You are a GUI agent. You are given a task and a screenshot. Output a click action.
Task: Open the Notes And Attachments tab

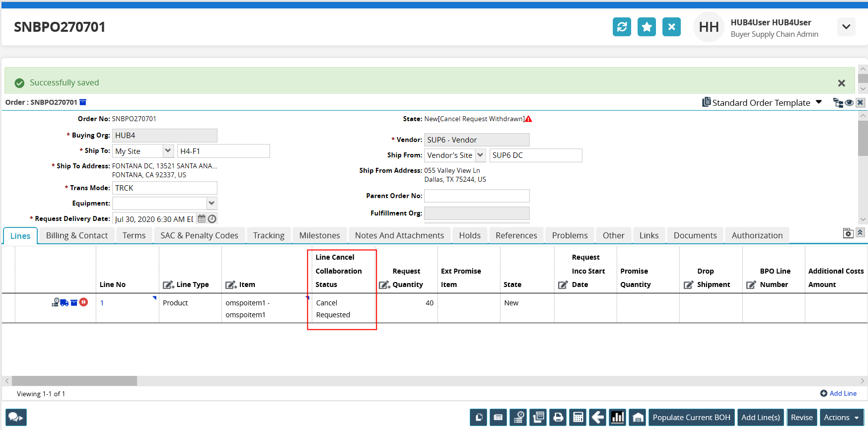click(x=399, y=235)
